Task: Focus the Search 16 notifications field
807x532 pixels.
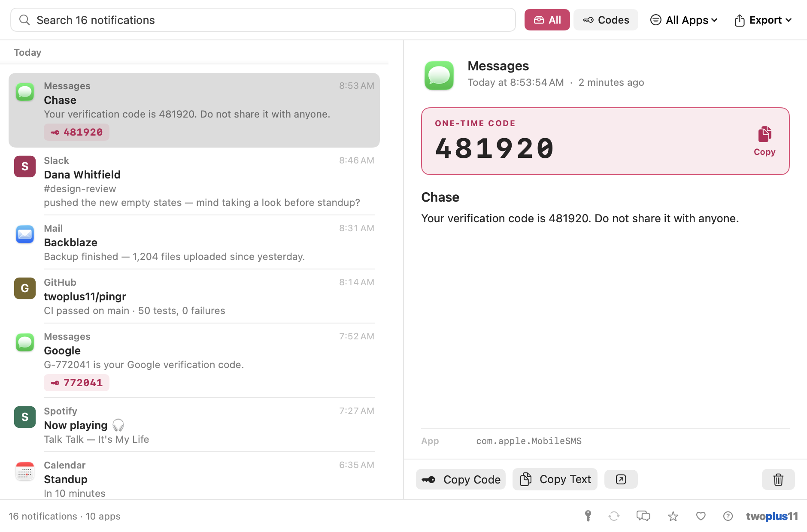Action: point(263,20)
